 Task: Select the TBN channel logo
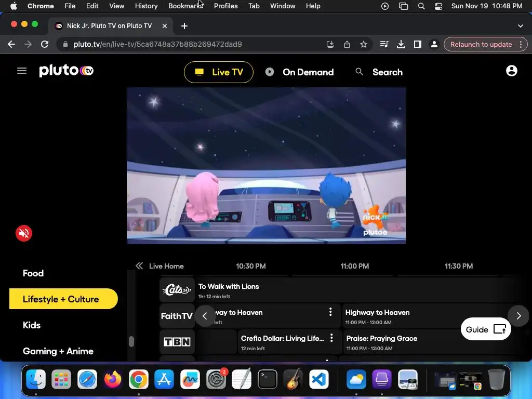(177, 342)
